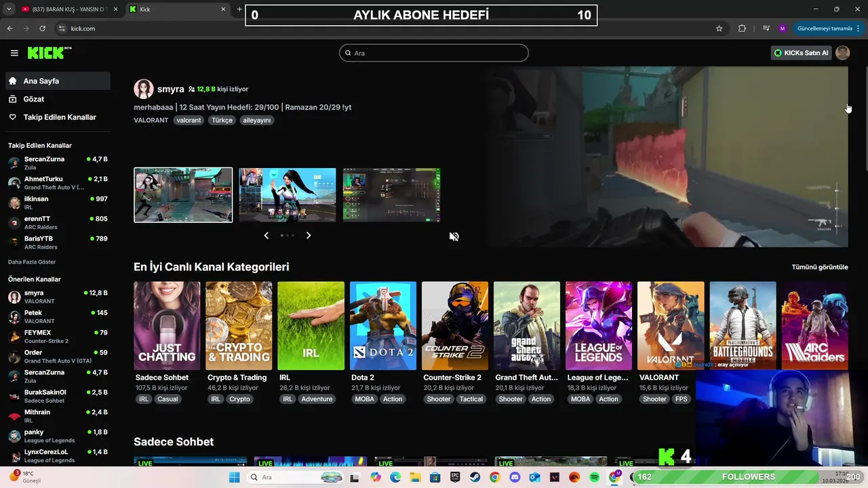Bookmark this page with star
The height and width of the screenshot is (488, 868).
(x=719, y=28)
